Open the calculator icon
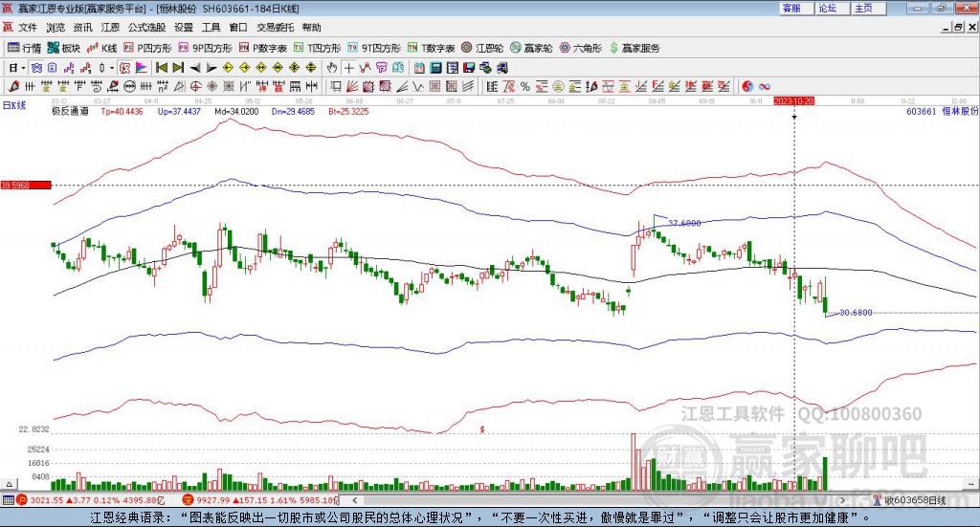980x527 pixels. [x=436, y=68]
